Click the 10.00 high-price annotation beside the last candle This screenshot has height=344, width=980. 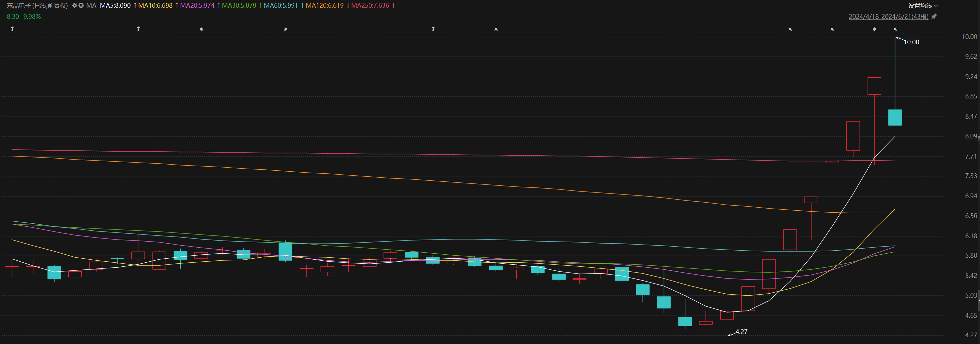[x=911, y=42]
